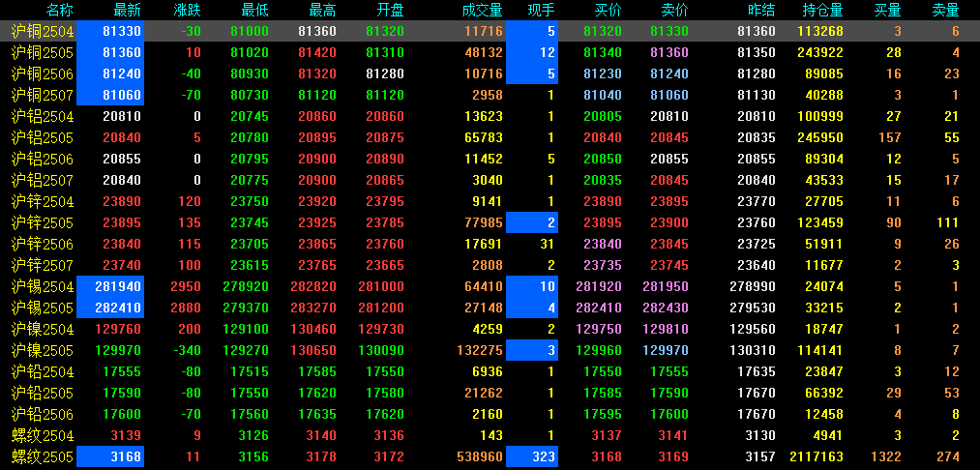
Task: Select the 沪锌2505 contract name
Action: pyautogui.click(x=43, y=222)
